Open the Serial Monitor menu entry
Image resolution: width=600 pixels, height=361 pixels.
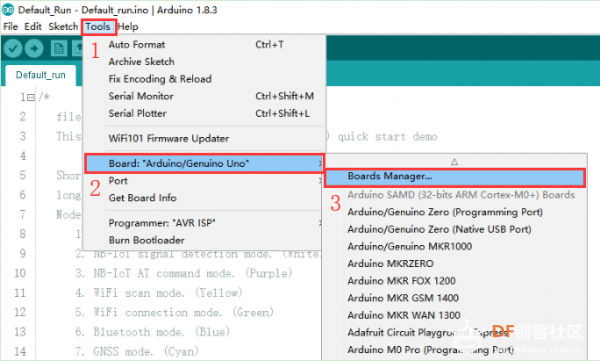204,96
